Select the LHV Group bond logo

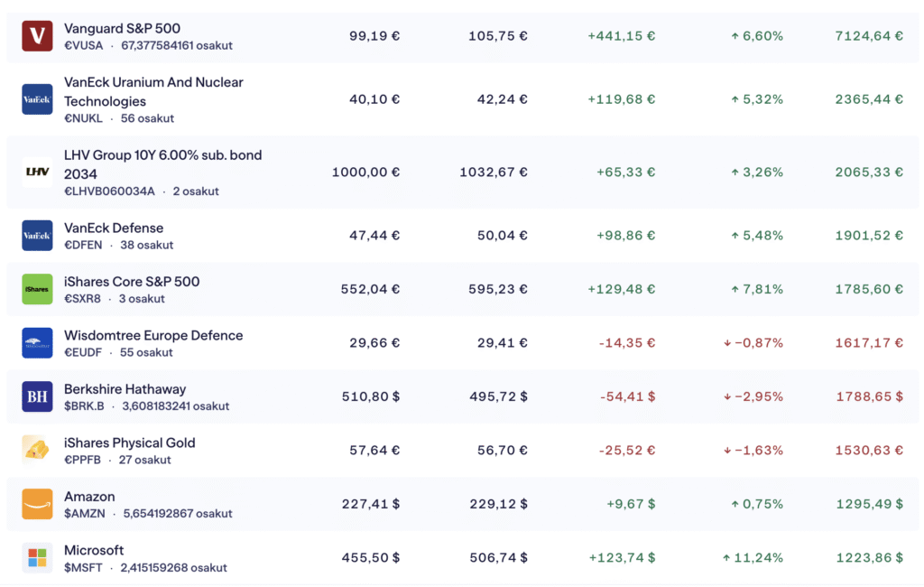[37, 172]
